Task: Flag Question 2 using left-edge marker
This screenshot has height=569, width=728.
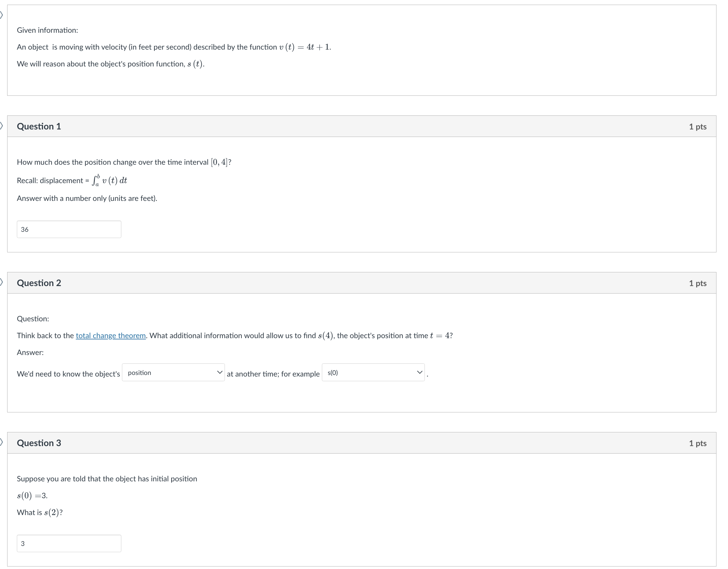Action: tap(1, 282)
